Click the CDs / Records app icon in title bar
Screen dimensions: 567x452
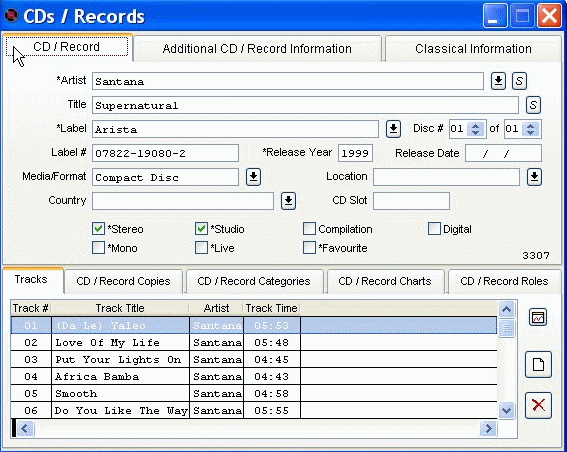[11, 15]
